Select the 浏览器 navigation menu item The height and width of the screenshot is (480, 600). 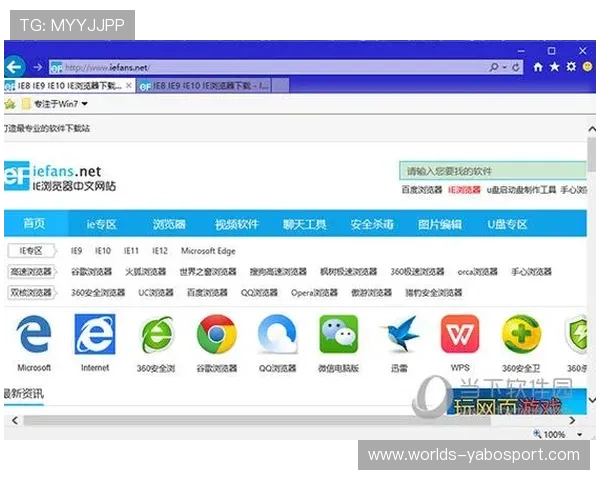[x=169, y=223]
